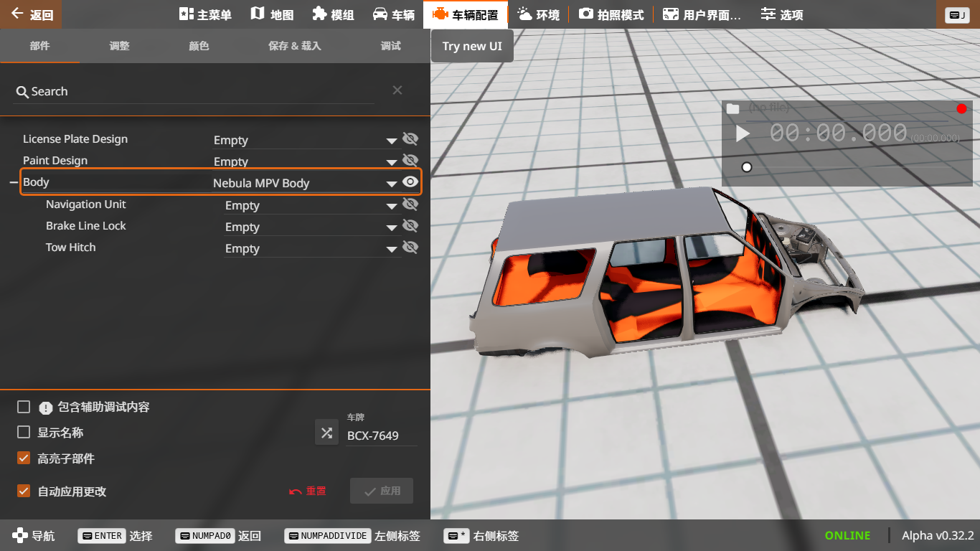
Task: Disable the 自动应用更改 checkbox
Action: [x=24, y=491]
